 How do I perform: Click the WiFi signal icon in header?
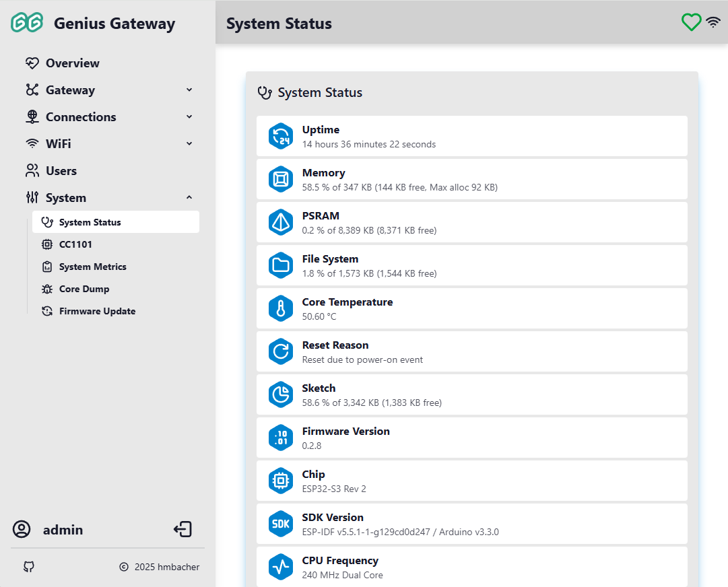(x=713, y=23)
